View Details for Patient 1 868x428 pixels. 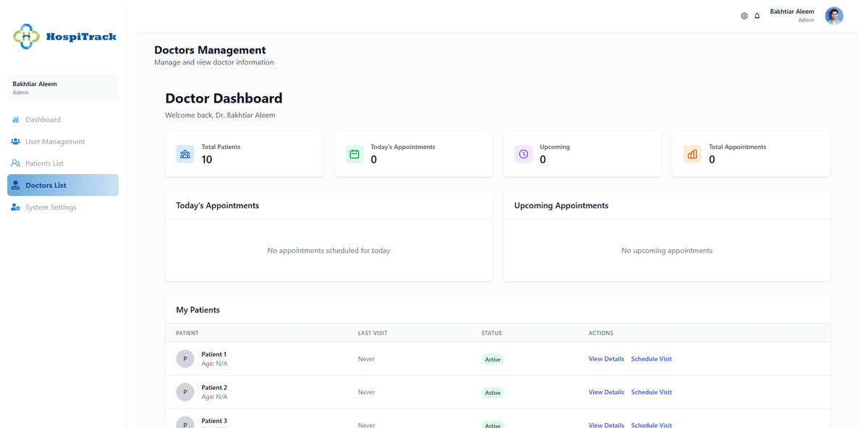[x=606, y=359]
